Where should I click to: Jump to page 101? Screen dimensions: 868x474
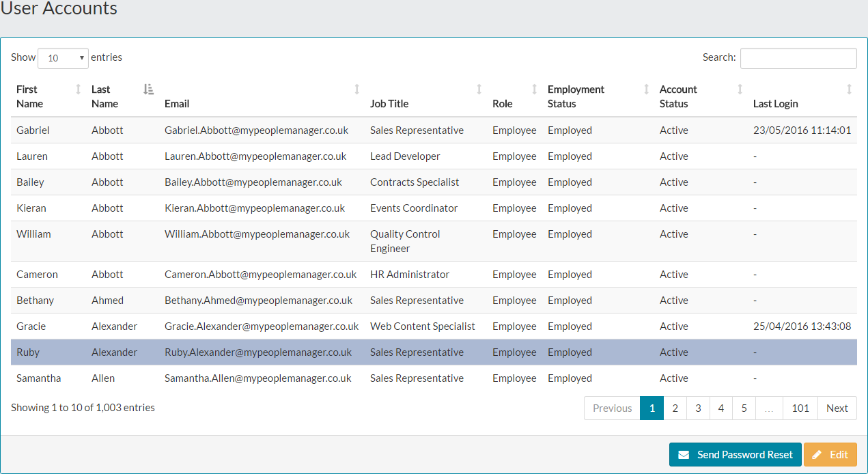800,408
